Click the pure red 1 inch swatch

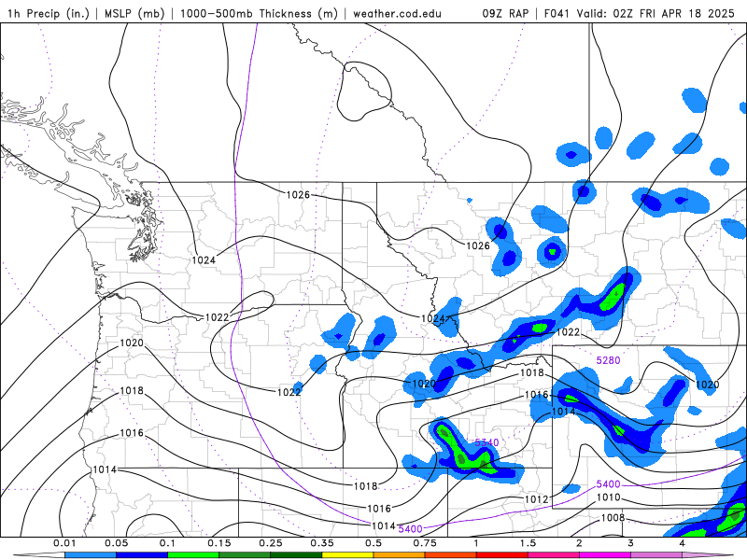502,555
